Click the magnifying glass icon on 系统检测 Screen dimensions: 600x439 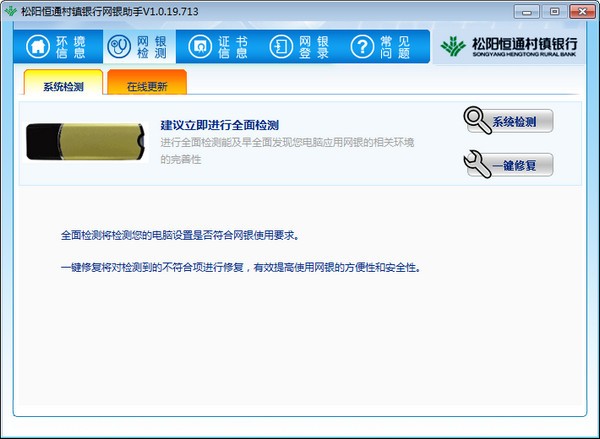477,120
